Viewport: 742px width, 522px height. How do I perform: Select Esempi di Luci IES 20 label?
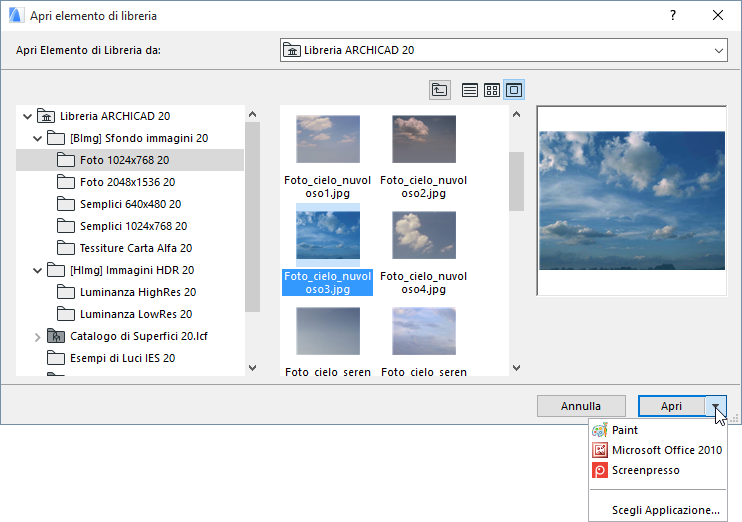[x=123, y=358]
